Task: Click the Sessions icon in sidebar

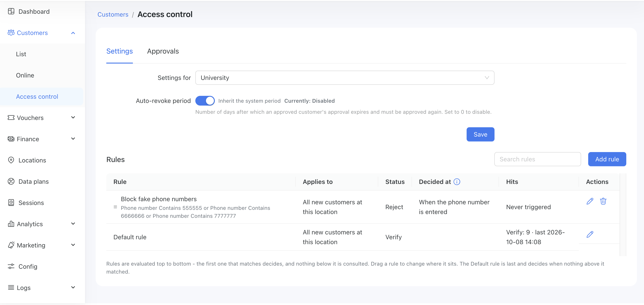Action: [x=11, y=203]
